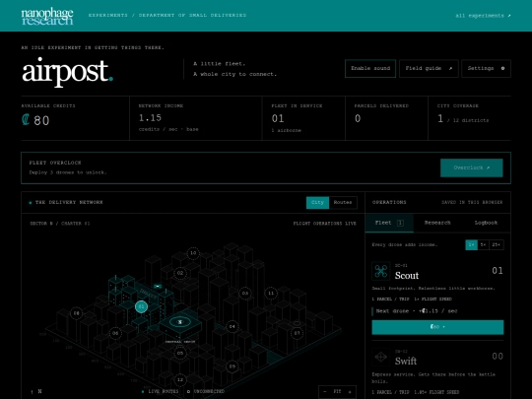The width and height of the screenshot is (532, 399).
Task: Click 'The Delivery Network' heading
Action: (x=69, y=202)
